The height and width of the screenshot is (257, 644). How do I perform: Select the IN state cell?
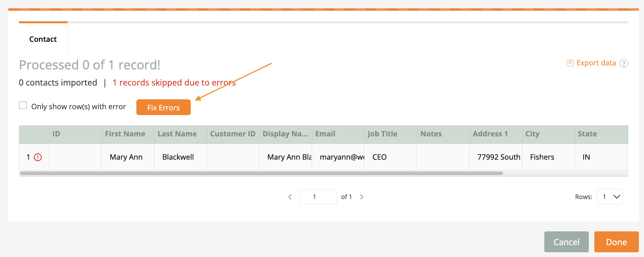pos(601,157)
